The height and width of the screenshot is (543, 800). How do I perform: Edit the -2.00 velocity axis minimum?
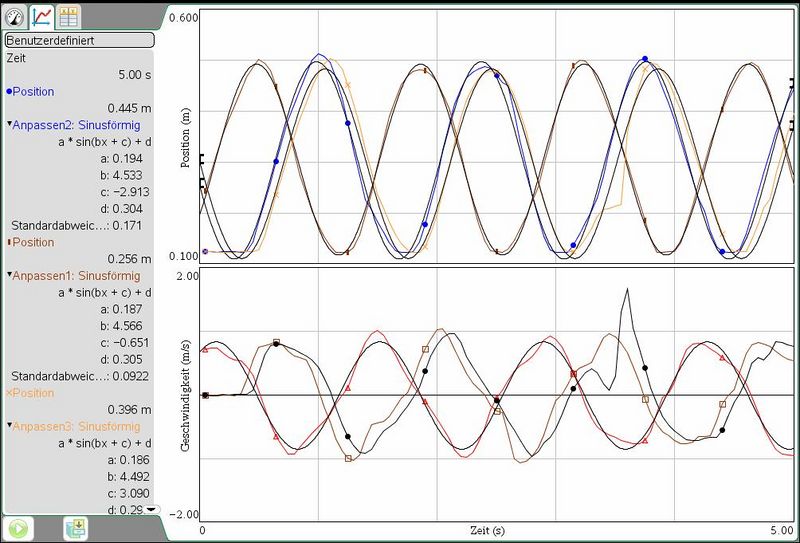pyautogui.click(x=183, y=514)
